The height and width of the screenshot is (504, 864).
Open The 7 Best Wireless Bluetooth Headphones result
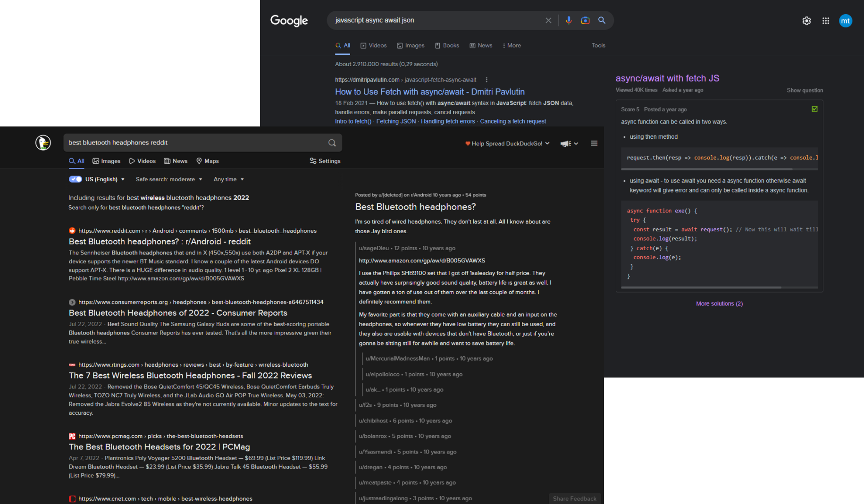tap(190, 376)
